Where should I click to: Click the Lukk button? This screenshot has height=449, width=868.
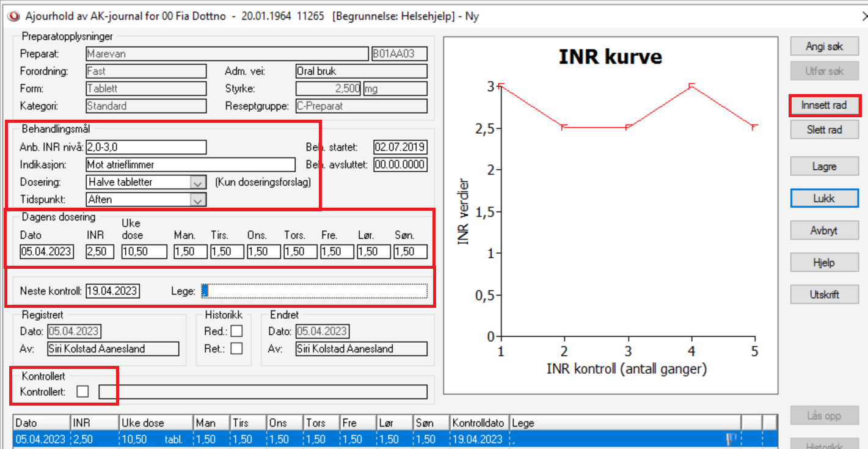[824, 199]
